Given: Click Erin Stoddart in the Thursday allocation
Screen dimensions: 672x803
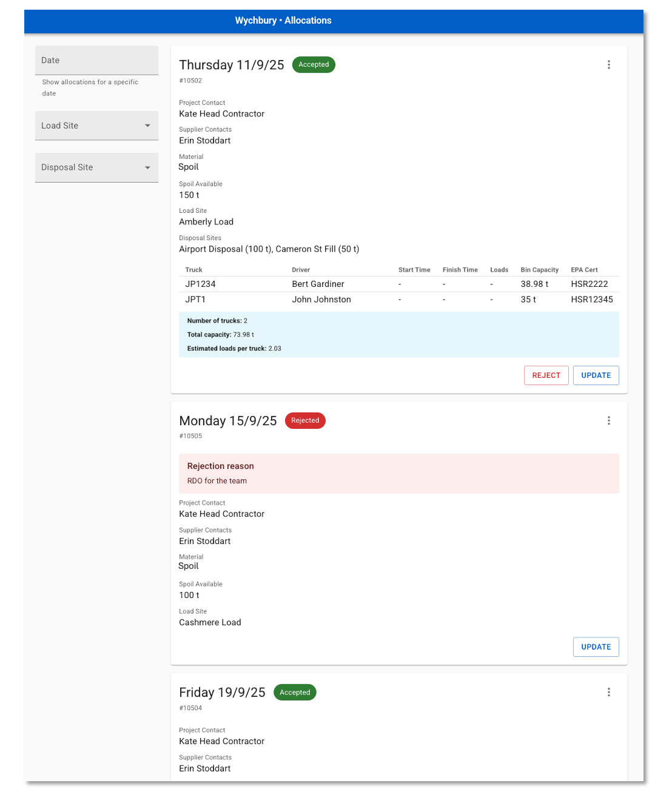Looking at the screenshot, I should (205, 141).
